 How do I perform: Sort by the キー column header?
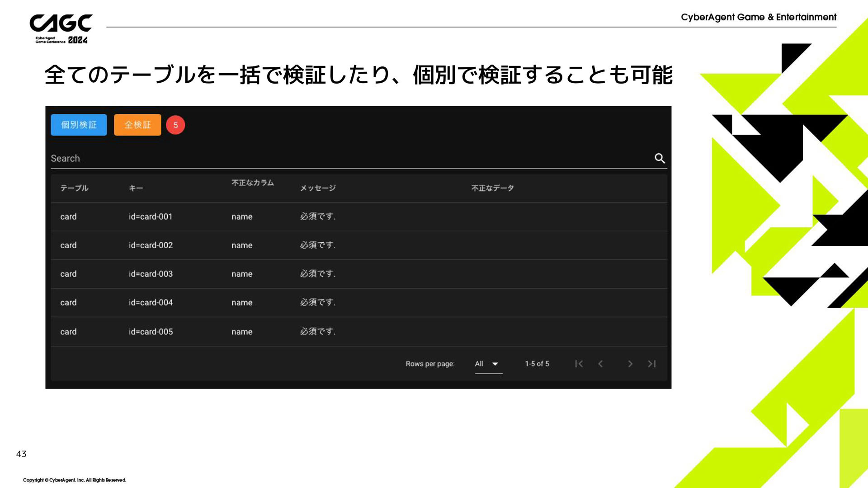point(136,188)
